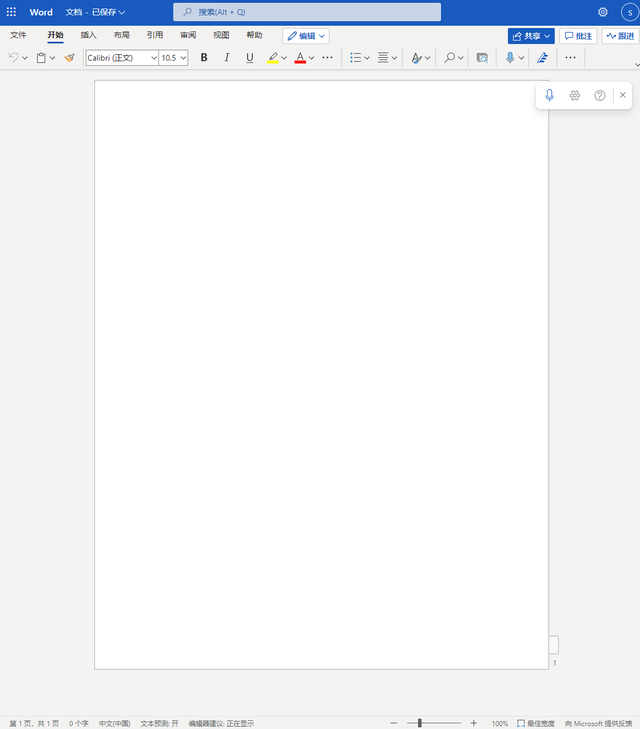Click the paragraph alignment icon

pos(383,58)
